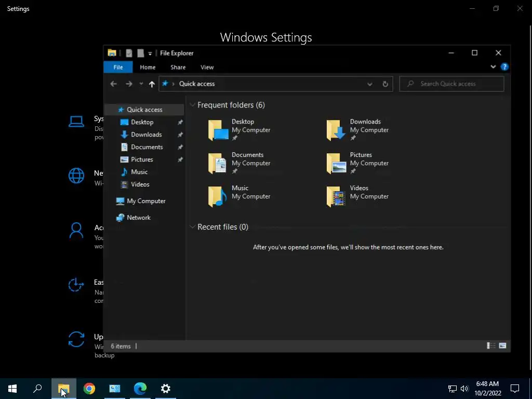532x399 pixels.
Task: Select the Music folder icon in Frequent folders
Action: coord(218,196)
